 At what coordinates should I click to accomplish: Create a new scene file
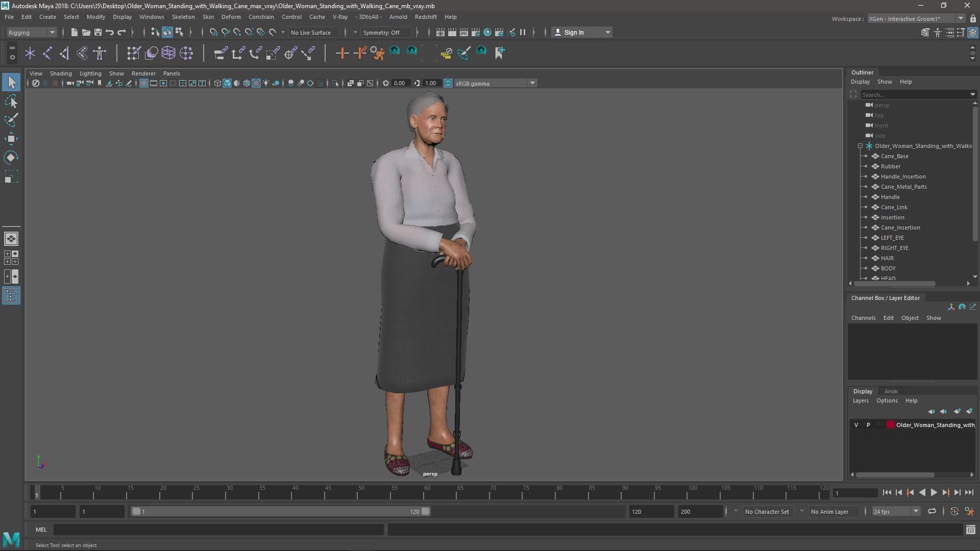pos(74,32)
